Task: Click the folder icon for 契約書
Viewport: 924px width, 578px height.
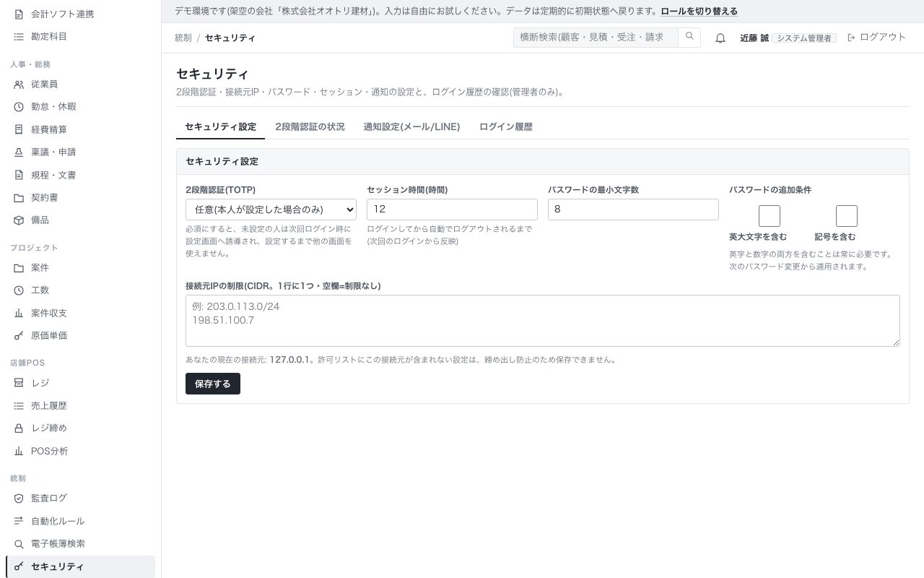Action: point(19,198)
